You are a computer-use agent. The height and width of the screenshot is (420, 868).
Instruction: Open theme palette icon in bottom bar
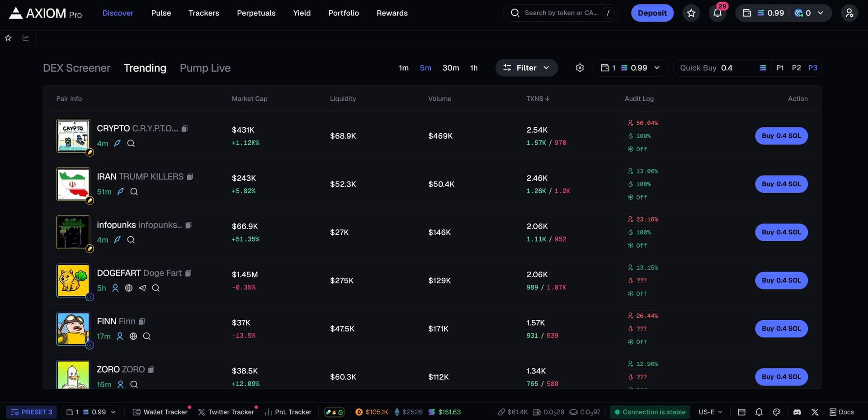pos(777,412)
